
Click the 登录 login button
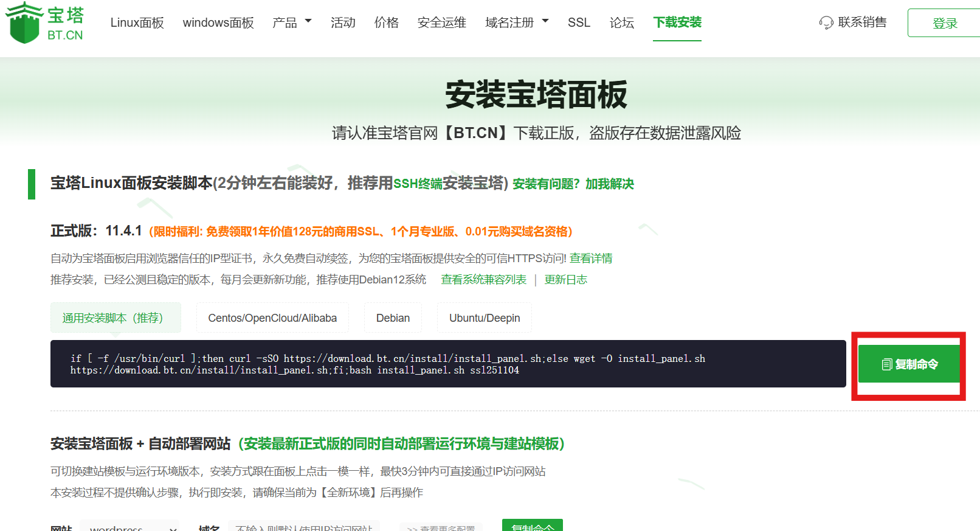pyautogui.click(x=944, y=23)
